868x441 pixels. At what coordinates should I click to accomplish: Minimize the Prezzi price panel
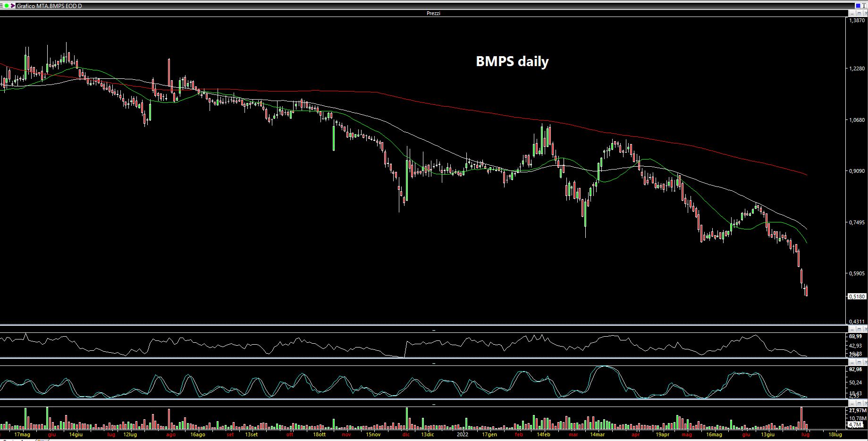point(852,13)
